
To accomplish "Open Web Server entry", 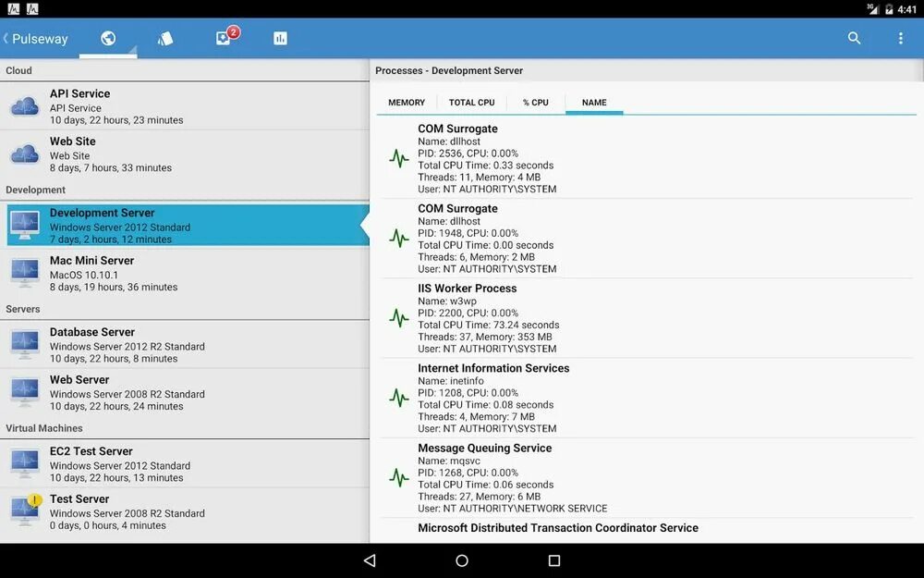I will [x=185, y=392].
